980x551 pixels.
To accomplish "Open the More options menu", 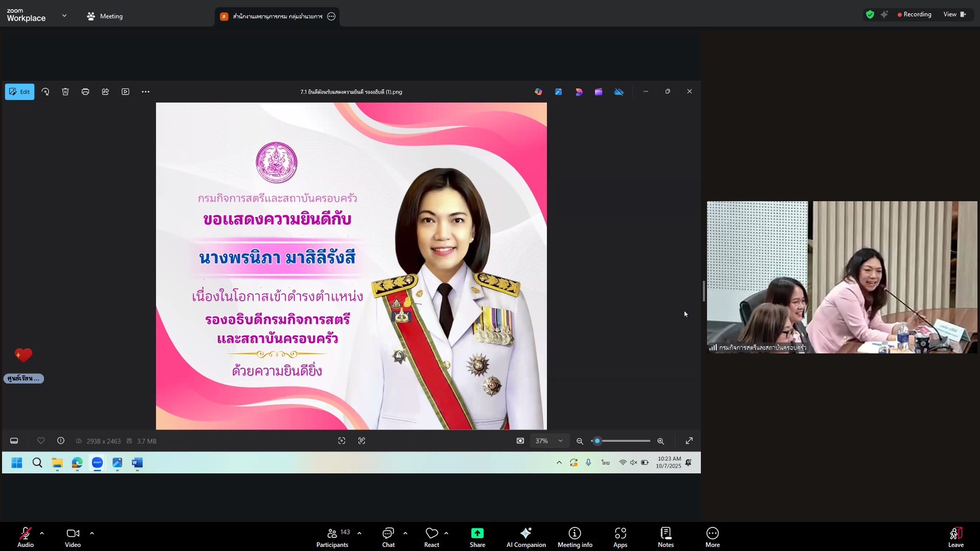I will (x=712, y=537).
